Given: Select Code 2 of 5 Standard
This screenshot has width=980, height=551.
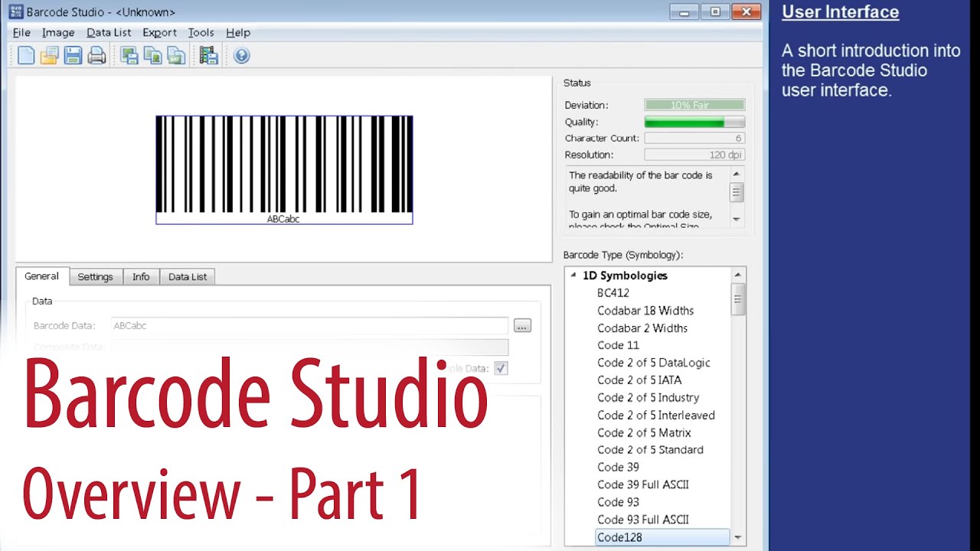Looking at the screenshot, I should (650, 450).
